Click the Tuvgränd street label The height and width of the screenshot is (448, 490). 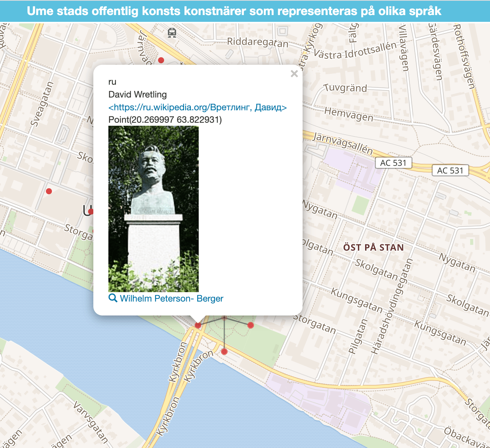tap(345, 88)
